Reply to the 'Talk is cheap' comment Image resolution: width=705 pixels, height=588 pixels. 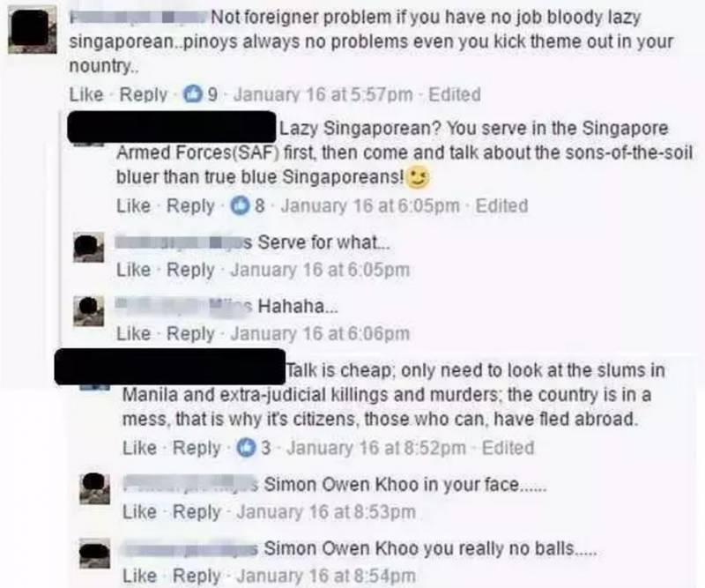pyautogui.click(x=197, y=448)
